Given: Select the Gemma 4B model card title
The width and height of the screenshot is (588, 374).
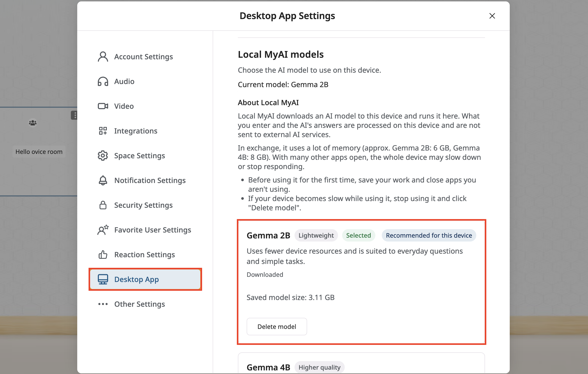Looking at the screenshot, I should pos(269,367).
